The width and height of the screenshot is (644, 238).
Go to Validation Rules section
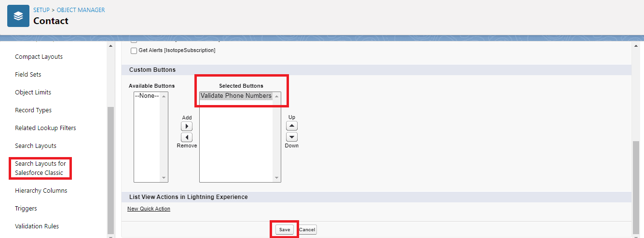pyautogui.click(x=37, y=226)
